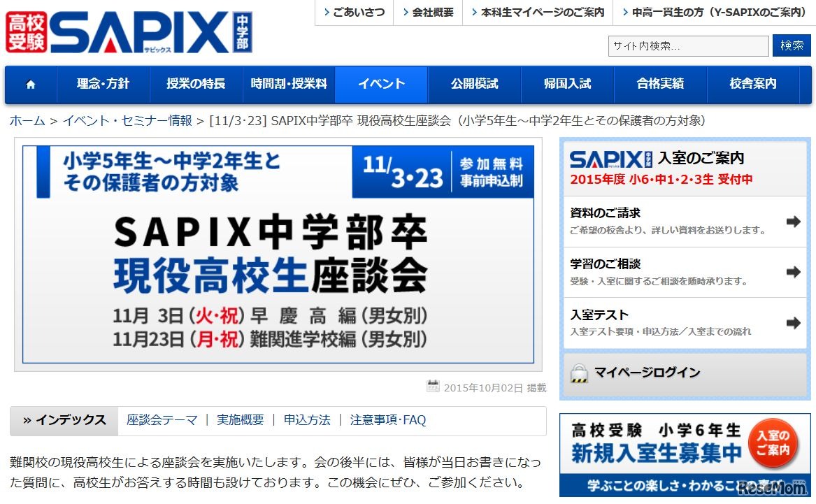Click arrow icon beside 学習のご相談
816x504 pixels.
coord(793,272)
